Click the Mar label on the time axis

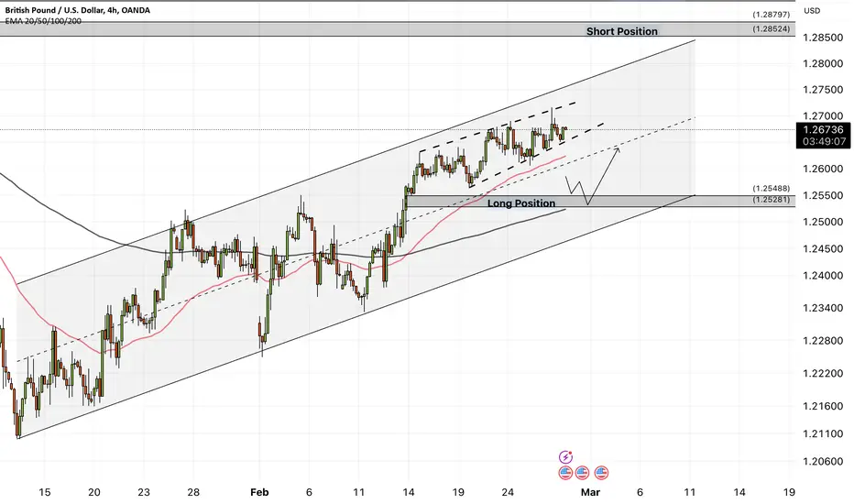590,493
